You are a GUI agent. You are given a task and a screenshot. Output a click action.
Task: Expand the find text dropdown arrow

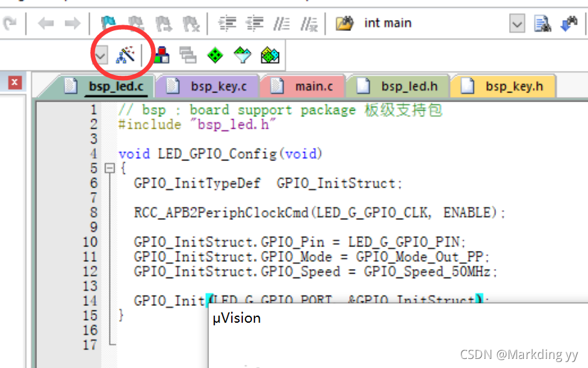click(517, 23)
